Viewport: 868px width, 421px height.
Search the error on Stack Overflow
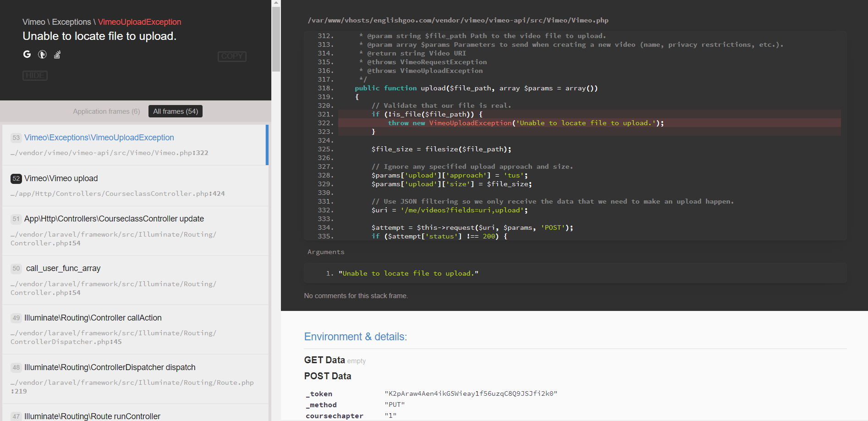[x=57, y=54]
